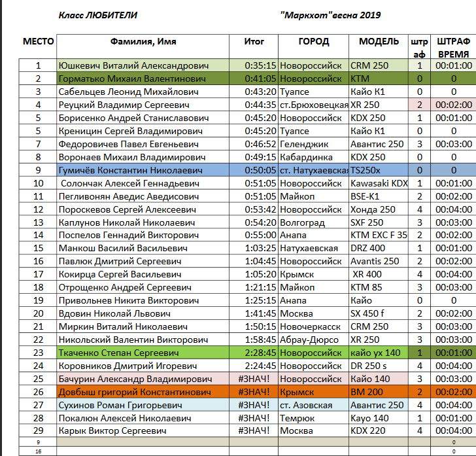Click the 2:28:45 result time cell
This screenshot has height=456, width=476.
point(254,353)
